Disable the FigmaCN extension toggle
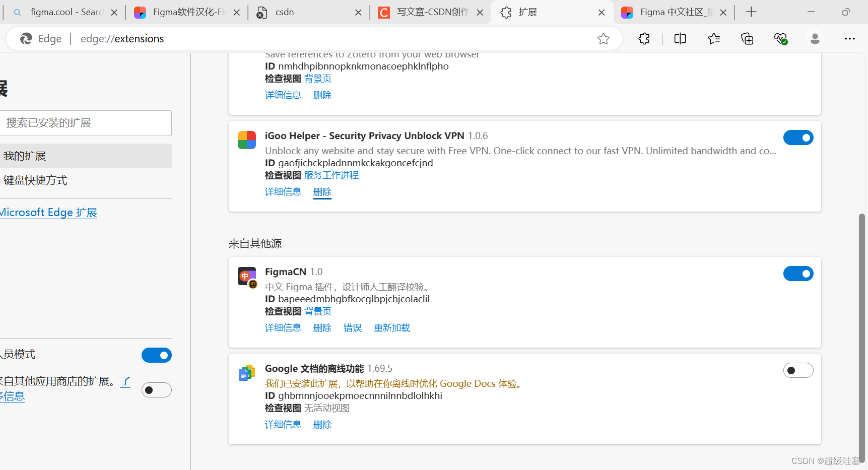 (x=798, y=274)
